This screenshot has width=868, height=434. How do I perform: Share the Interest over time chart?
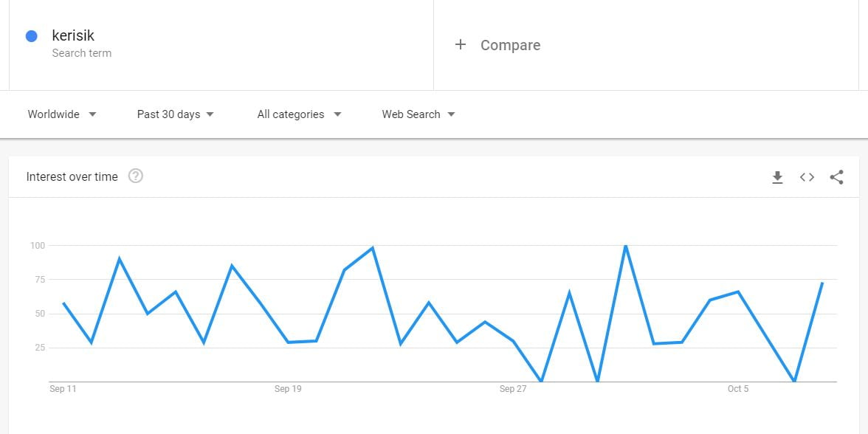pos(836,177)
